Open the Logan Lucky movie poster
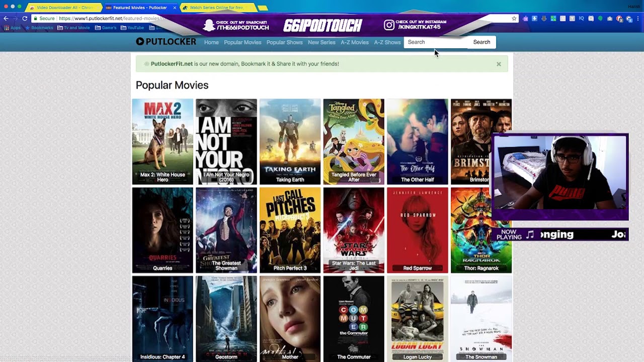The image size is (644, 362). tap(418, 319)
